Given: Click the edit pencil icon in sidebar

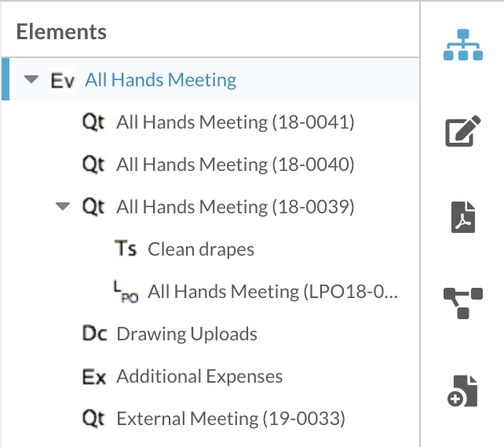Looking at the screenshot, I should (463, 132).
